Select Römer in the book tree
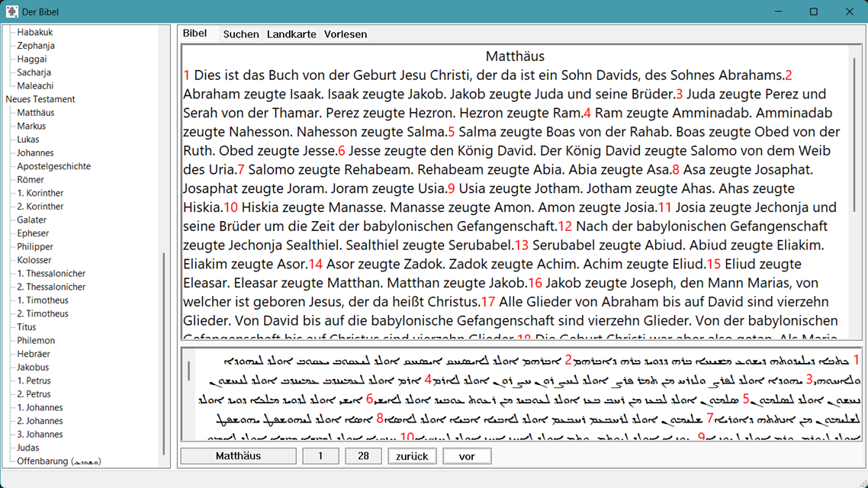Viewport: 868px width, 488px height. coord(30,179)
